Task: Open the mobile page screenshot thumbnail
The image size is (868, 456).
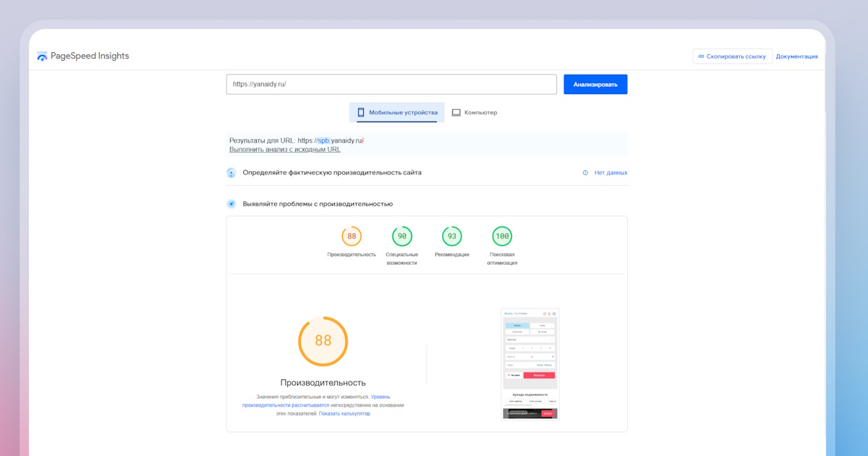Action: pos(530,364)
